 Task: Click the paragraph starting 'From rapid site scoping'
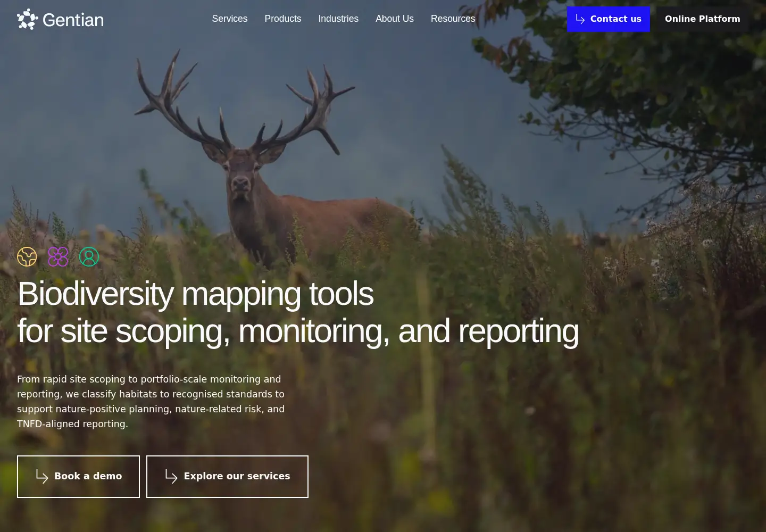point(151,402)
